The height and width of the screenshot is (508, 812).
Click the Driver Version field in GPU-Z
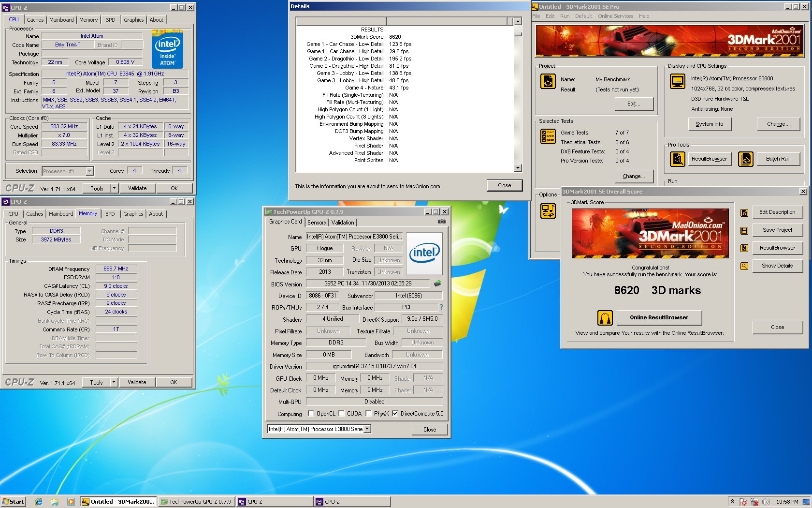click(x=374, y=366)
